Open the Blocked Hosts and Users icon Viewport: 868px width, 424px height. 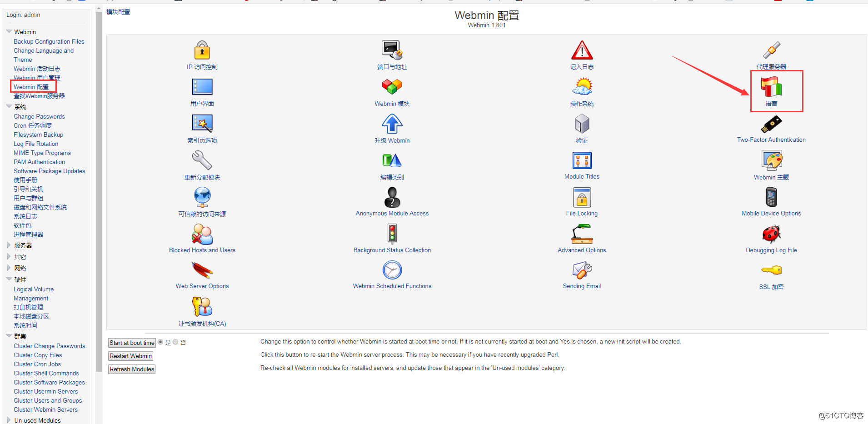(202, 234)
